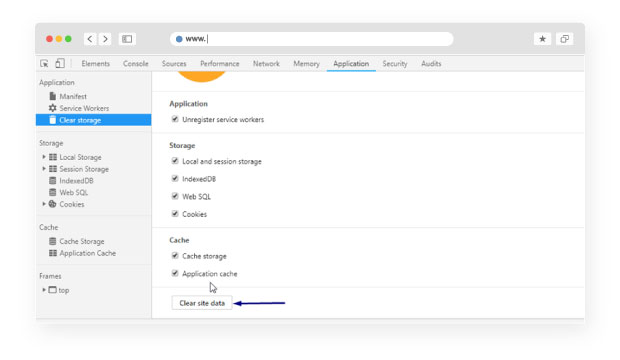
Task: Toggle the Web SQL checkbox
Action: [175, 196]
